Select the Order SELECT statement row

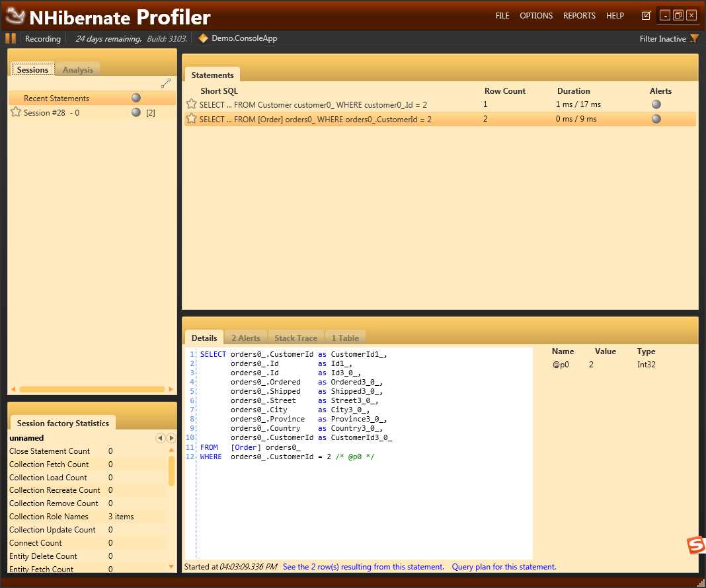pyautogui.click(x=440, y=119)
